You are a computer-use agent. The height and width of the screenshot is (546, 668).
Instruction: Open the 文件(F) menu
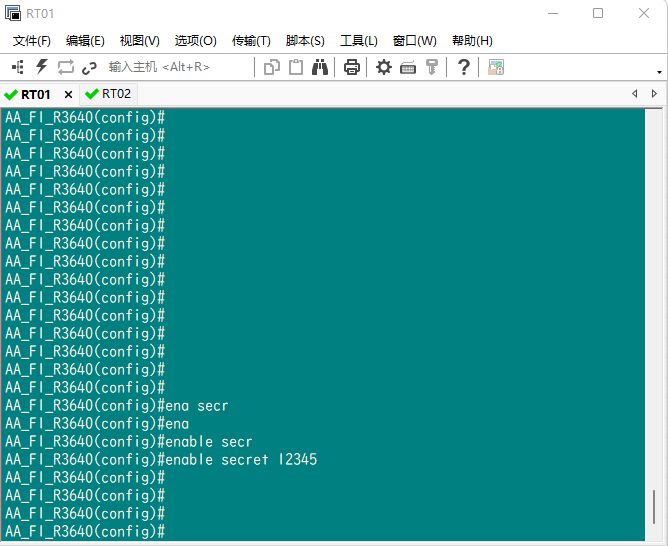point(31,41)
